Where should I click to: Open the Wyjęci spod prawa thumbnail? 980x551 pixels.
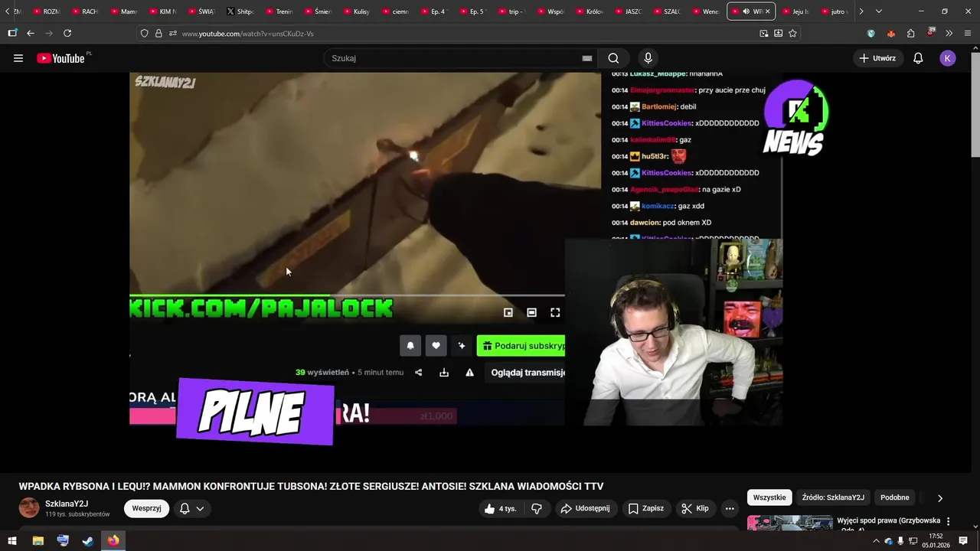pyautogui.click(x=789, y=523)
